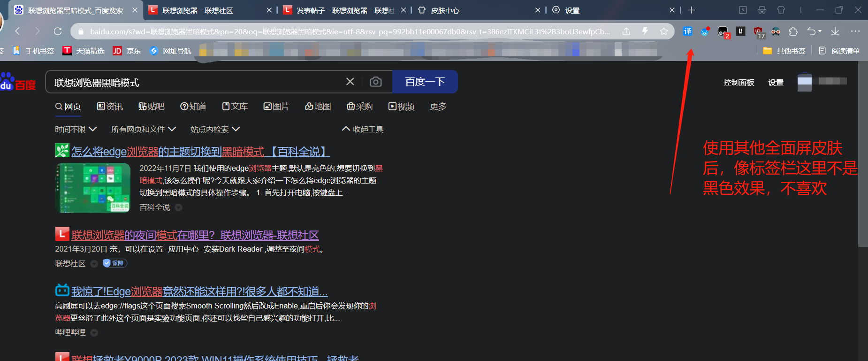The image size is (868, 361).
Task: Clear the Baidu search box text
Action: coord(350,82)
